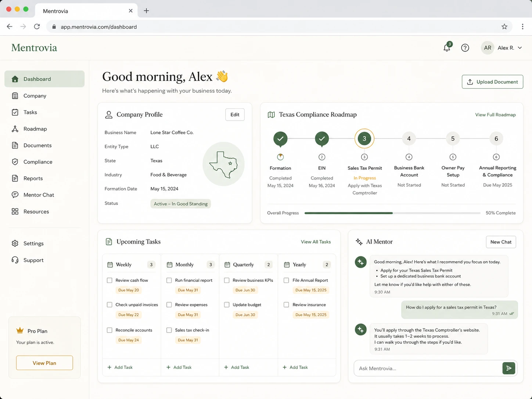Click the browser address bar URL

98,27
